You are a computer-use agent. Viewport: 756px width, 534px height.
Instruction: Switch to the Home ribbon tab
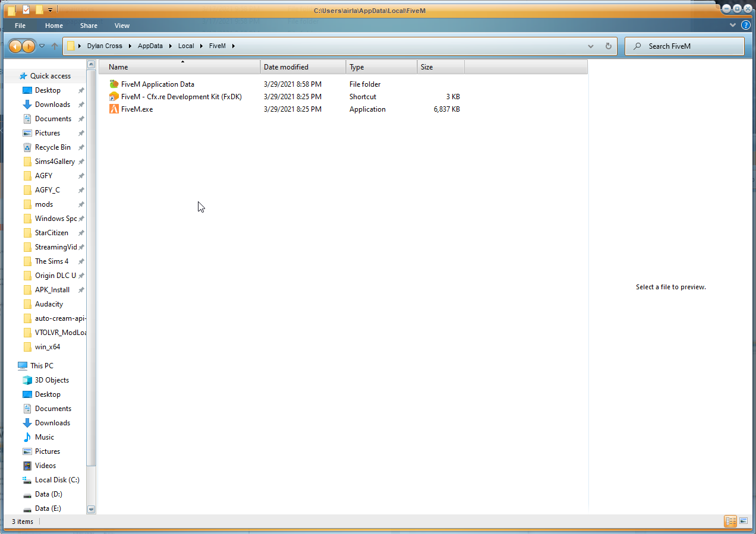54,26
